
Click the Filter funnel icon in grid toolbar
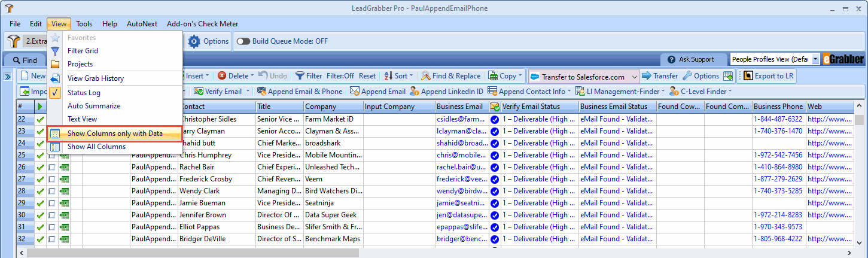pyautogui.click(x=299, y=76)
